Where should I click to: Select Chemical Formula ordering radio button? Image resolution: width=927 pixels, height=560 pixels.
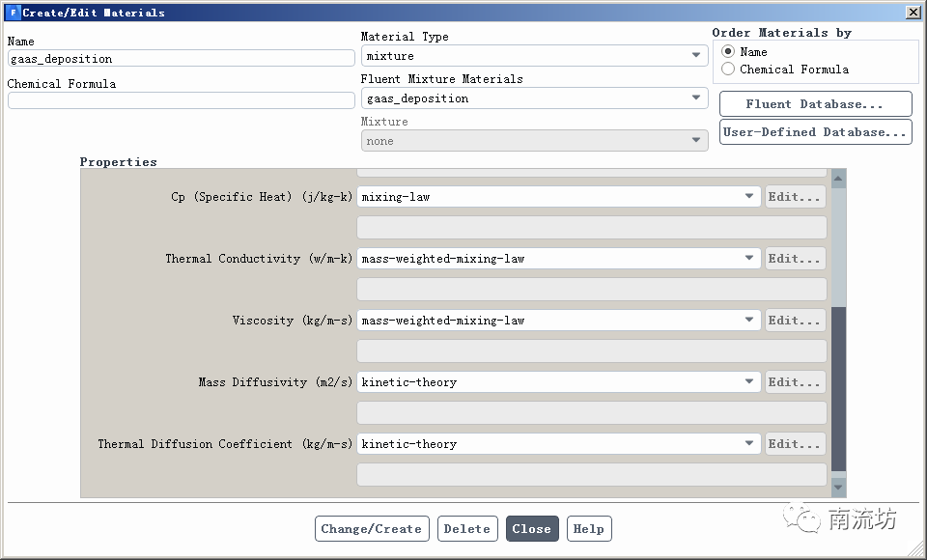click(728, 69)
